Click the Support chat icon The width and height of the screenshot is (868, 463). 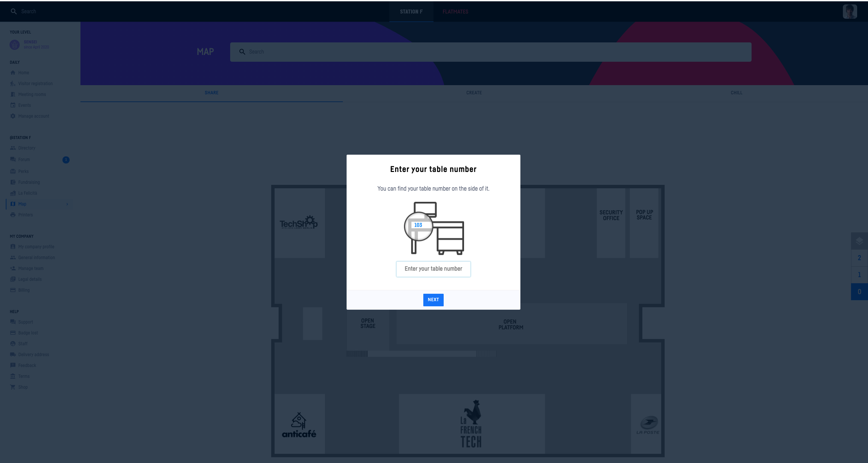pyautogui.click(x=13, y=322)
